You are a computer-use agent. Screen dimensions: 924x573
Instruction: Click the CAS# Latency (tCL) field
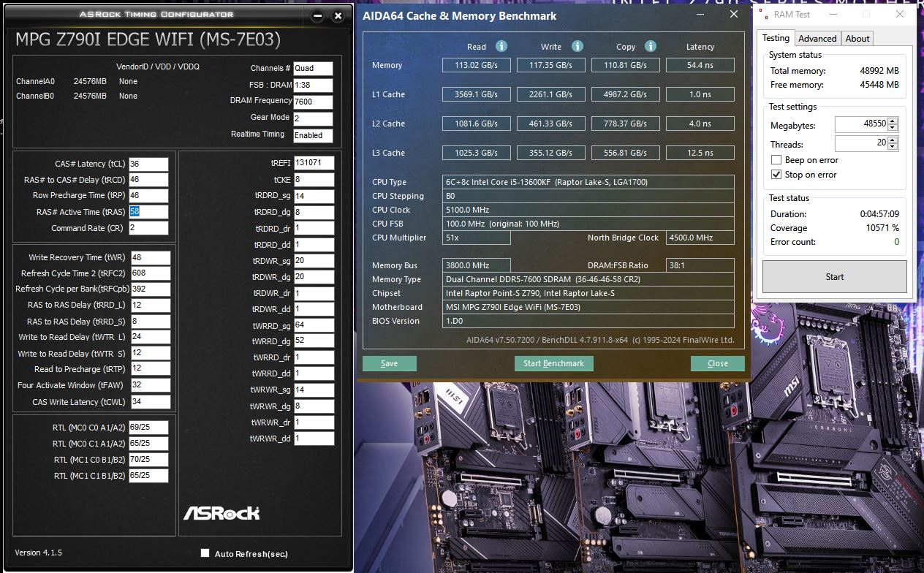[x=148, y=164]
